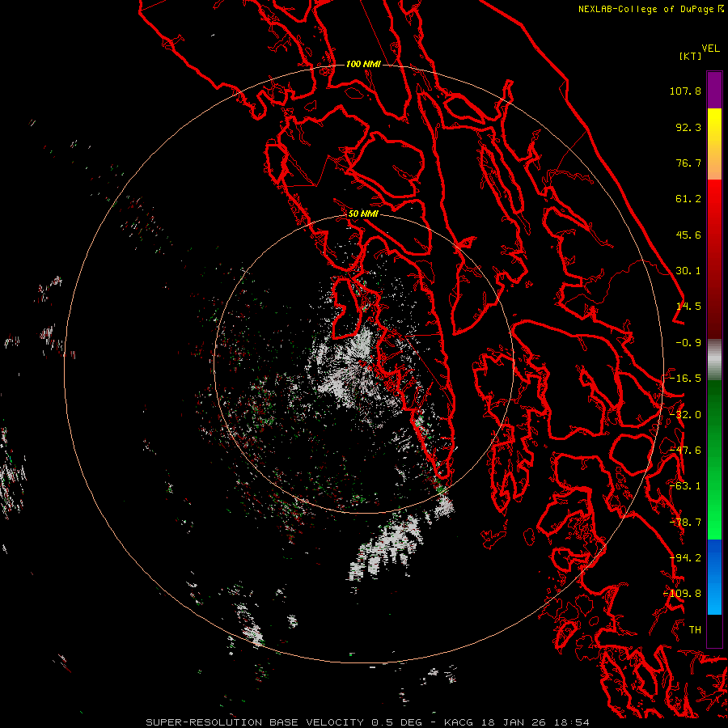Click the -94.2 velocity scale value
Viewport: 728px width, 728px height.
[685, 558]
